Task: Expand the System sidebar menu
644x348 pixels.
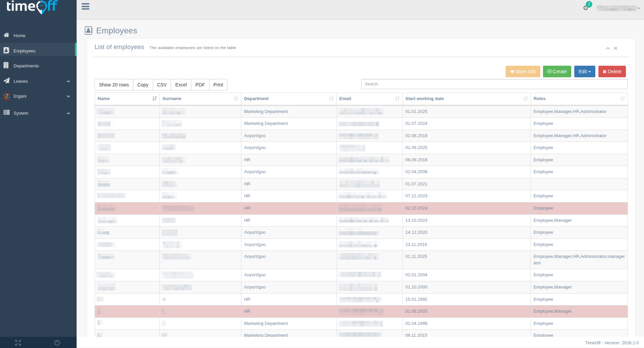Action: tap(21, 113)
